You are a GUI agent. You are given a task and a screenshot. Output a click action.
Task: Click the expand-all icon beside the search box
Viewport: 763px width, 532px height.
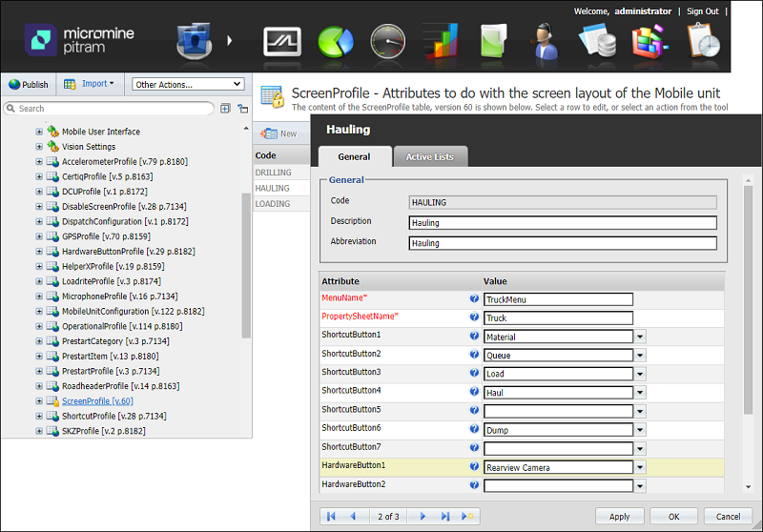click(225, 109)
